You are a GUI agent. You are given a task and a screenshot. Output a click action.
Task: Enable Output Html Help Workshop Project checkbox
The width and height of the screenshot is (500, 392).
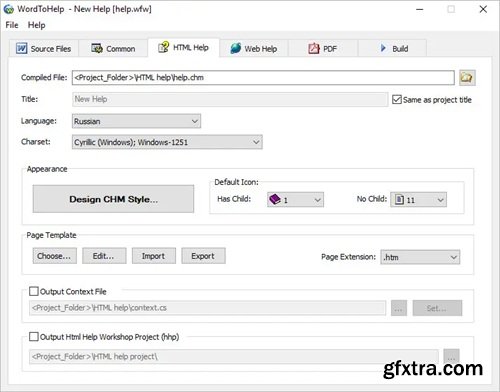[x=34, y=337]
